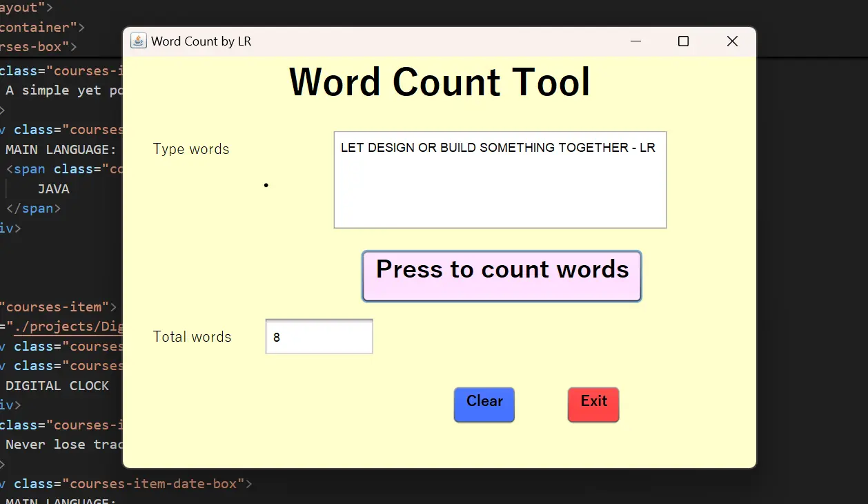868x504 pixels.
Task: Click the "Total words" label
Action: pos(192,336)
